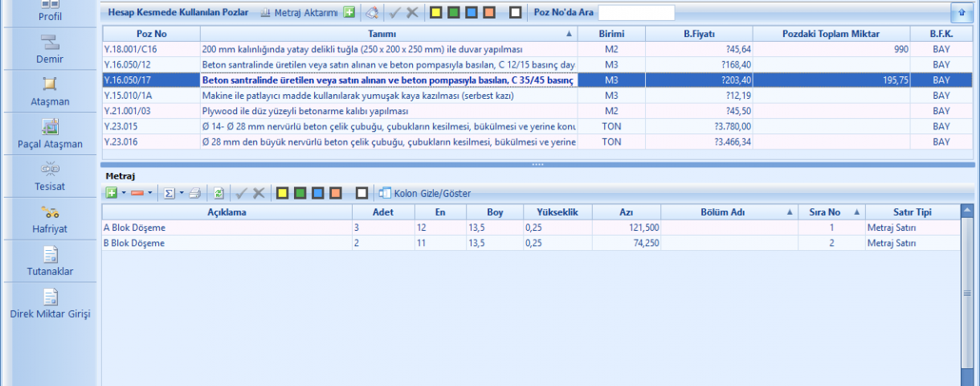
Task: Click the printer icon in Metraj toolbar
Action: point(195,193)
